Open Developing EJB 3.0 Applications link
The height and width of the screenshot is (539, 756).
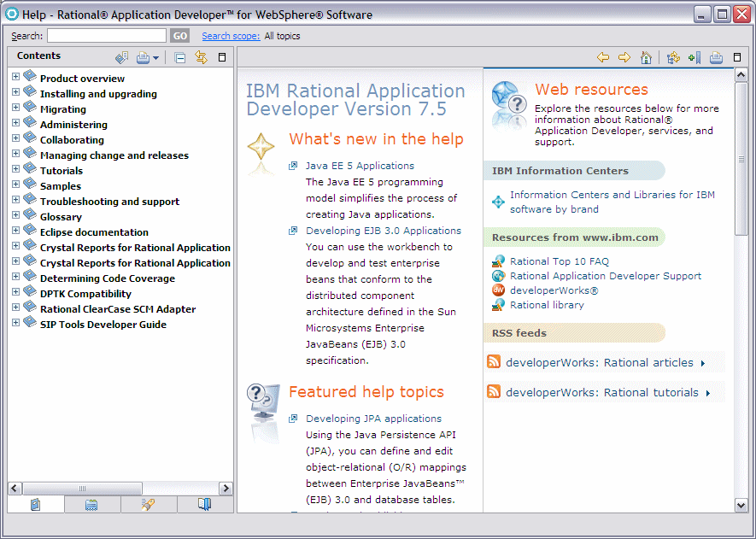pyautogui.click(x=384, y=231)
